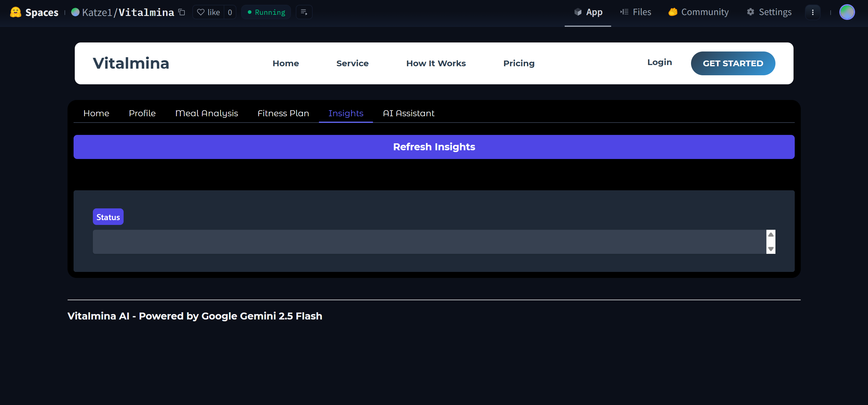This screenshot has width=868, height=405.
Task: Open logs via the list icon
Action: pyautogui.click(x=304, y=12)
